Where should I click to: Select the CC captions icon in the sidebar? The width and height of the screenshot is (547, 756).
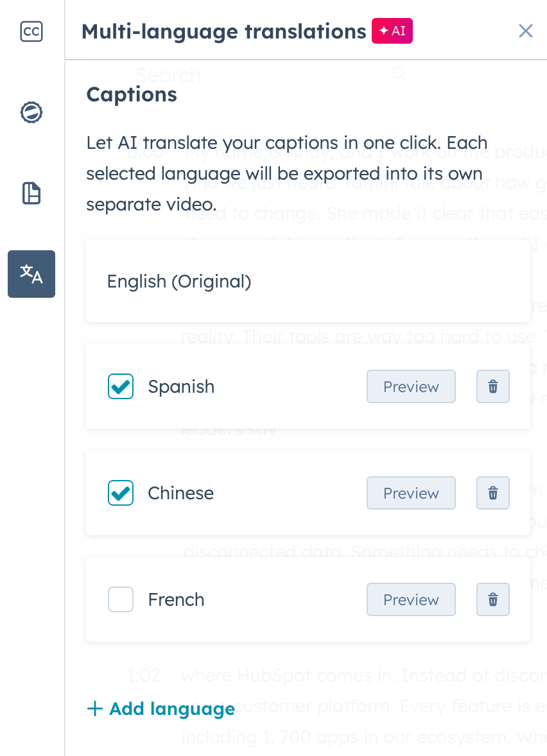point(31,31)
